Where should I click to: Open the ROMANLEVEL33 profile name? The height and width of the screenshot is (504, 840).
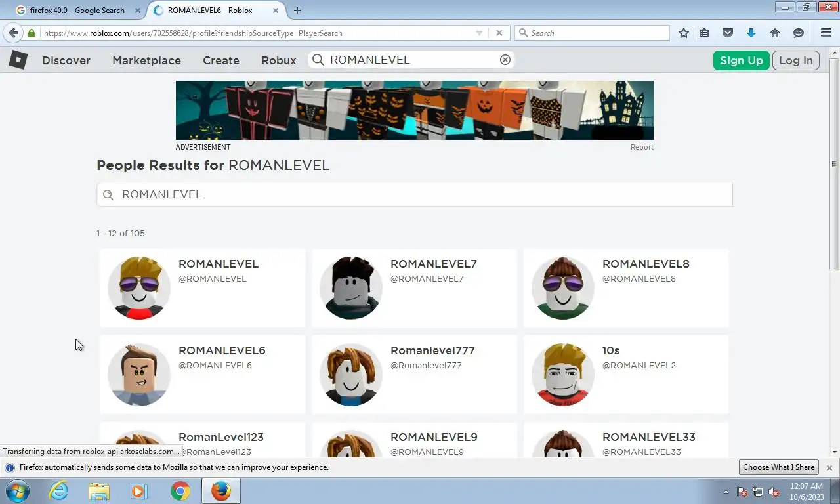(x=649, y=437)
